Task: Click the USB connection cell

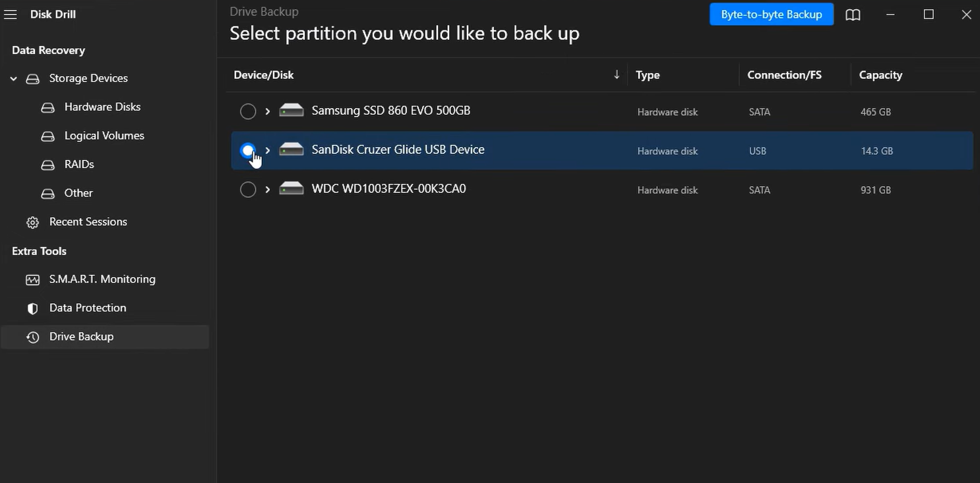Action: click(x=758, y=151)
